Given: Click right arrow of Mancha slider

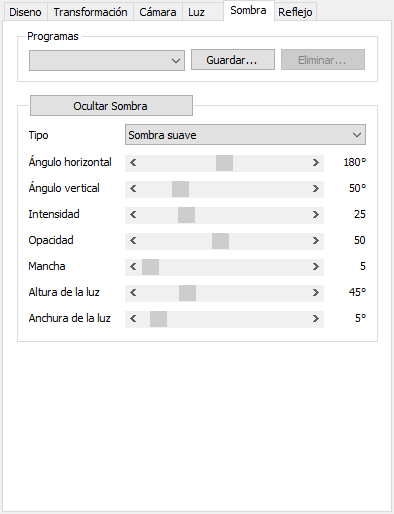Looking at the screenshot, I should (316, 267).
